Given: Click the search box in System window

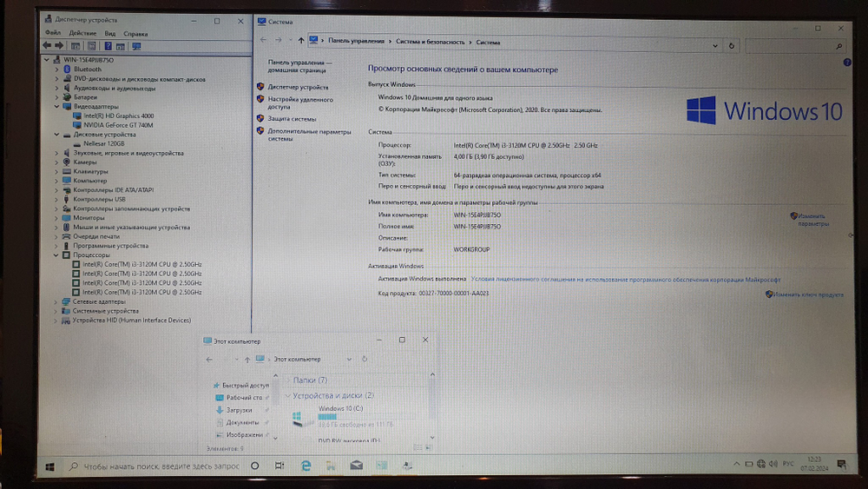Looking at the screenshot, I should click(x=795, y=47).
